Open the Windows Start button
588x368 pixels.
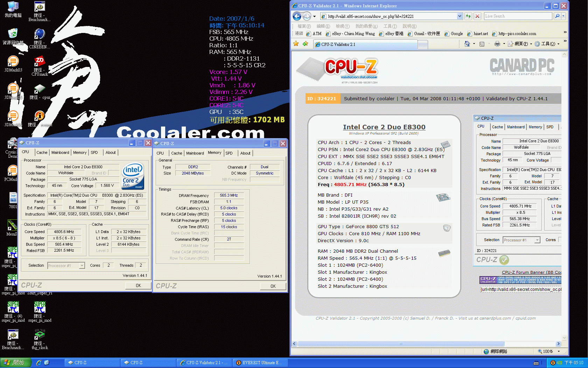(15, 363)
